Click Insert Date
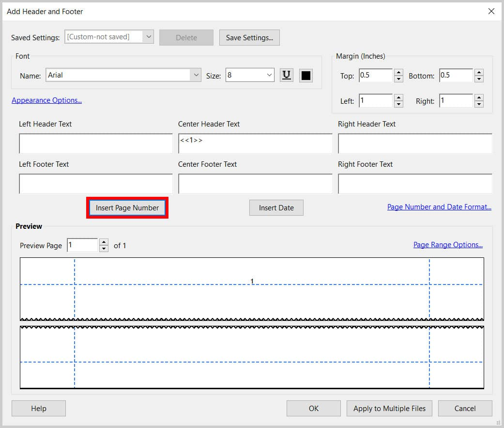The image size is (504, 428). coord(276,207)
